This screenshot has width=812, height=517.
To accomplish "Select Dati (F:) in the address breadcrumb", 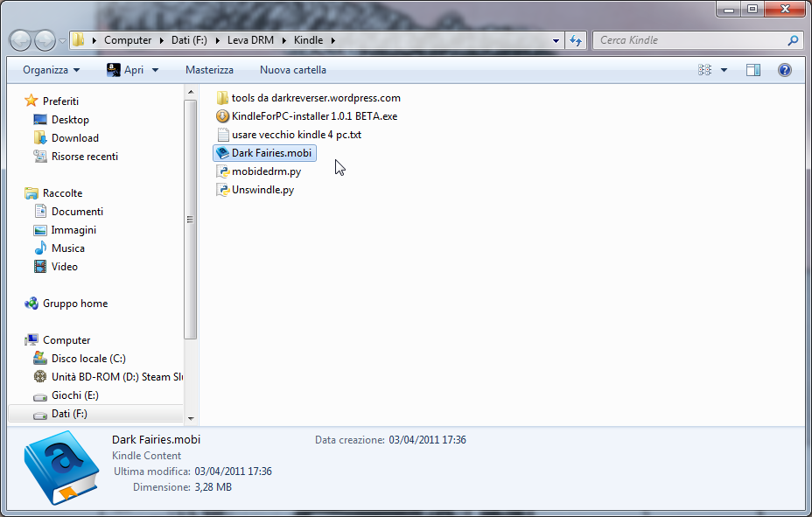I will pyautogui.click(x=189, y=40).
